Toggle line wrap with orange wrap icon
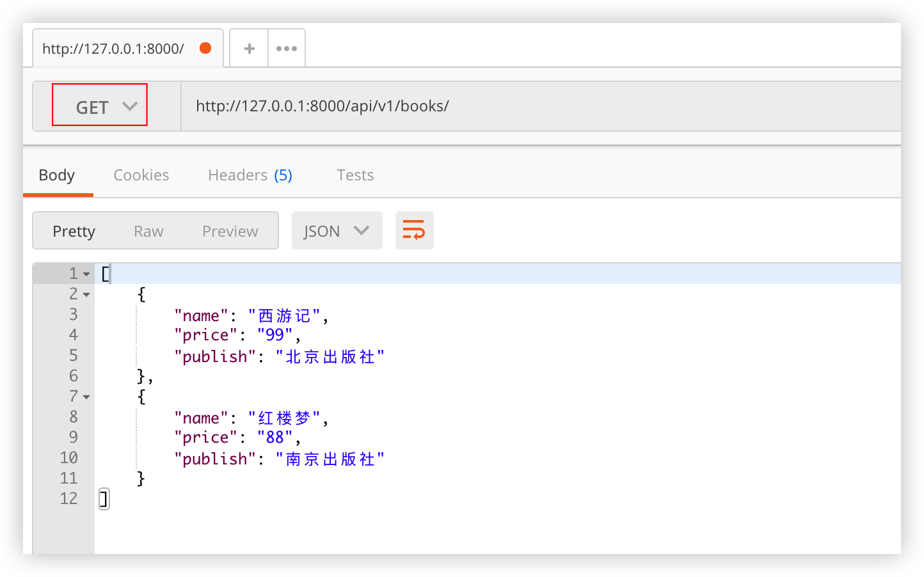 pos(414,230)
